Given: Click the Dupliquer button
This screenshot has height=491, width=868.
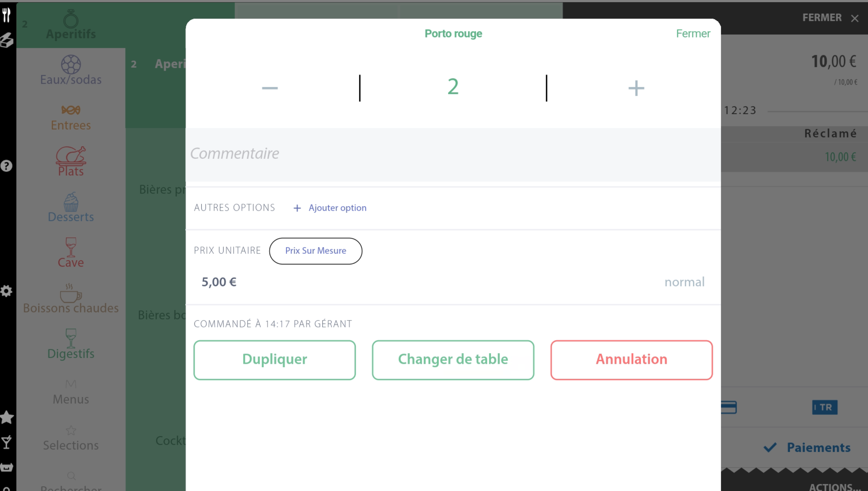Looking at the screenshot, I should click(x=274, y=359).
